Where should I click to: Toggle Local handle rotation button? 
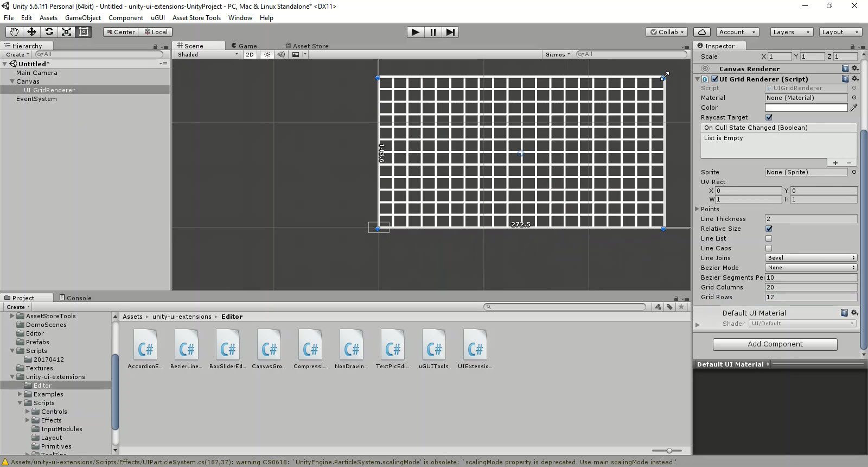pos(156,32)
